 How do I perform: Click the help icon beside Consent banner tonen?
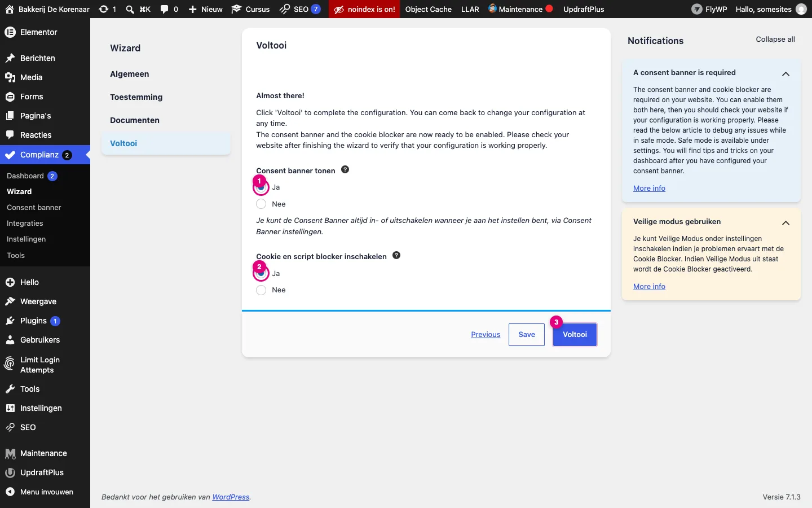tap(345, 169)
